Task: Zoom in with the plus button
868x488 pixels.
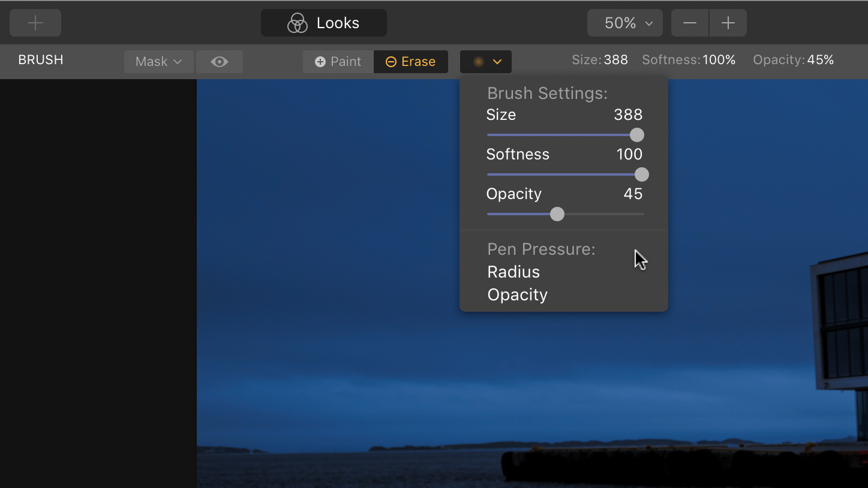Action: (728, 23)
